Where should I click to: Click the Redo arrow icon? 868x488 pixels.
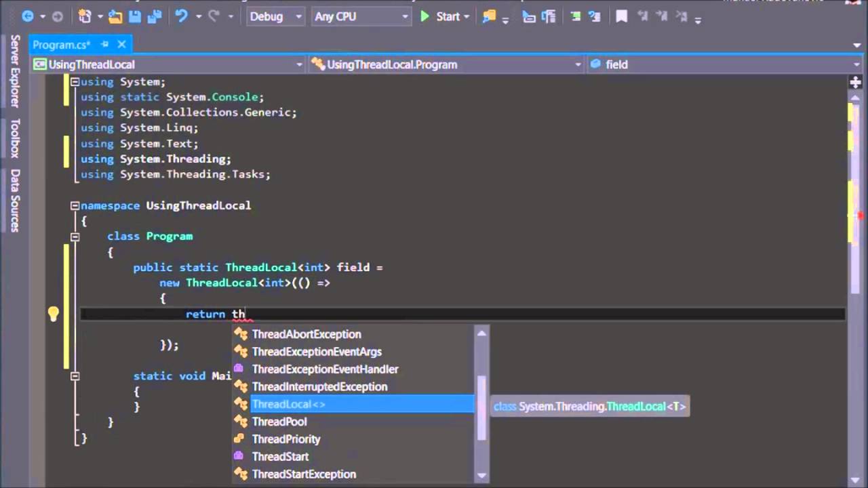click(216, 16)
